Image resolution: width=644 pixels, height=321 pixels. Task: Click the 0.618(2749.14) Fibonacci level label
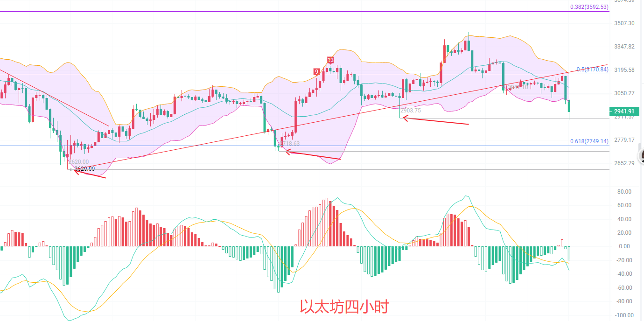click(x=589, y=141)
